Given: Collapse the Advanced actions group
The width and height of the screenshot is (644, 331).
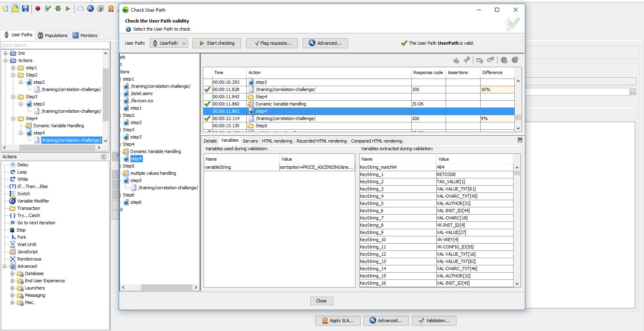Looking at the screenshot, I should pyautogui.click(x=5, y=266).
